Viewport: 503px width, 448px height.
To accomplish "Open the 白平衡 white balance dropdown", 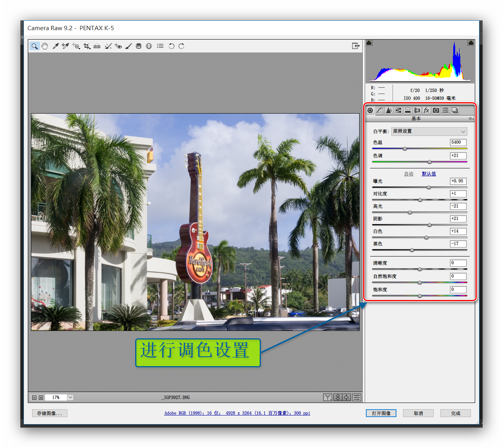I will (429, 131).
